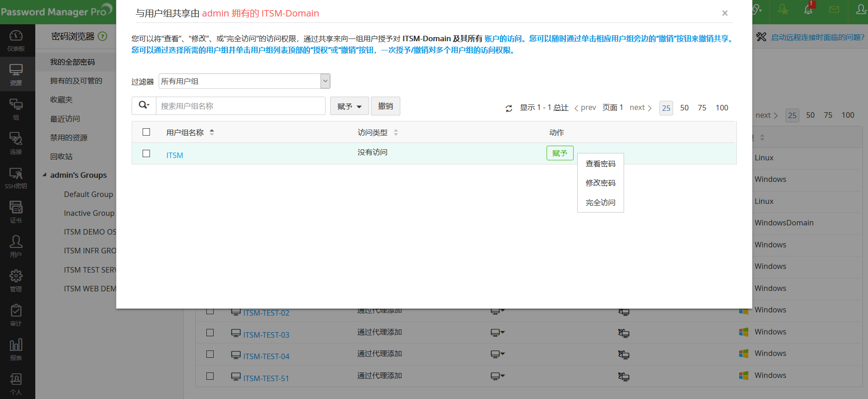The height and width of the screenshot is (399, 868).
Task: Open the 报表 reports section
Action: pyautogui.click(x=16, y=350)
